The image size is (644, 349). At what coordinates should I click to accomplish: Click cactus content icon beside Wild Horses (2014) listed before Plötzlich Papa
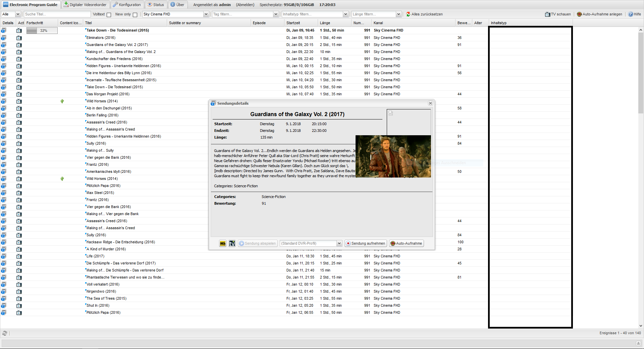62,179
